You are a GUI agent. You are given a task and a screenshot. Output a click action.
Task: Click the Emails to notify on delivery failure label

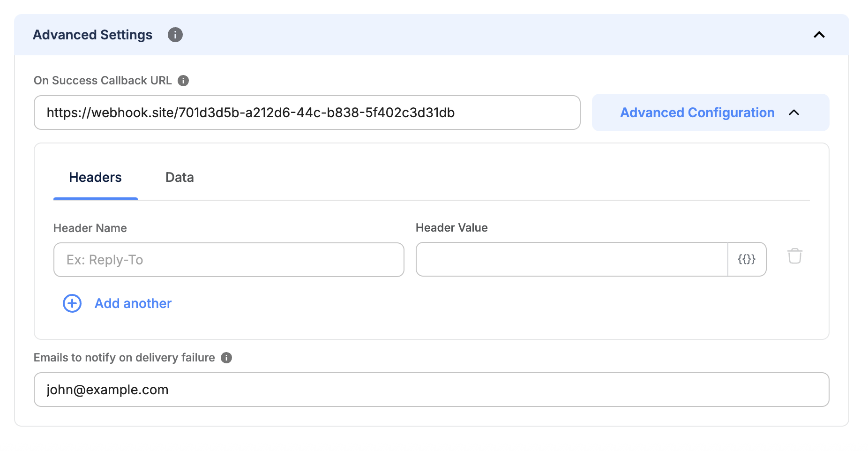[124, 358]
